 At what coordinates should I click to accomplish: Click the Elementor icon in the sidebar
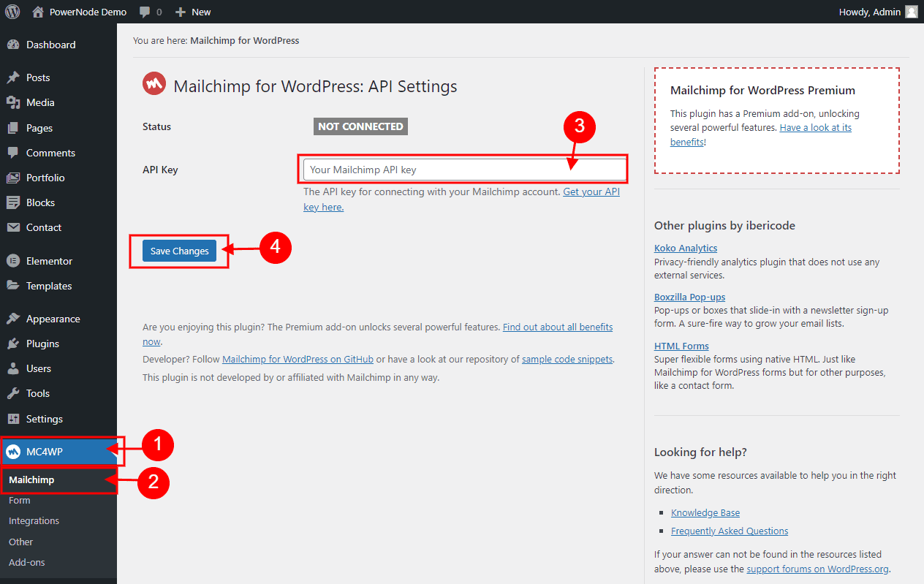click(13, 261)
